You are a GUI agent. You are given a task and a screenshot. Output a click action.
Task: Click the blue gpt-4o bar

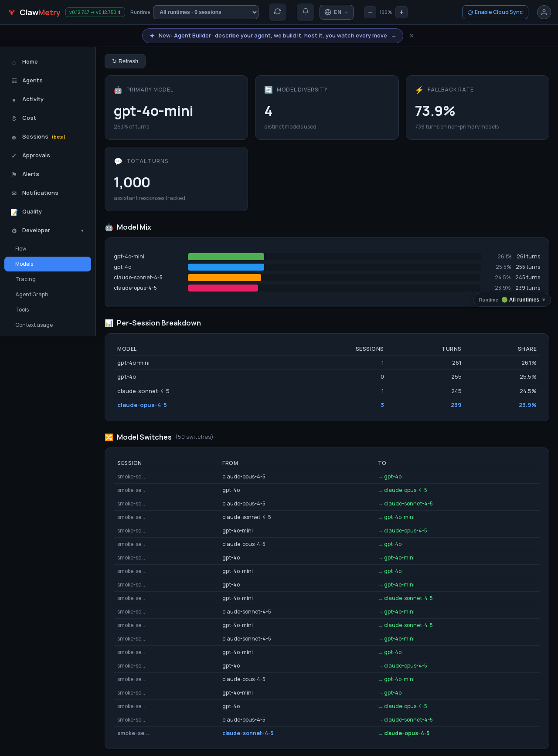pos(226,267)
